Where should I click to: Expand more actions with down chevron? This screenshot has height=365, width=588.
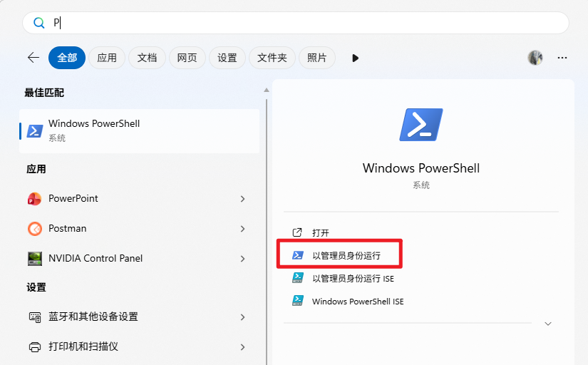[x=548, y=324]
